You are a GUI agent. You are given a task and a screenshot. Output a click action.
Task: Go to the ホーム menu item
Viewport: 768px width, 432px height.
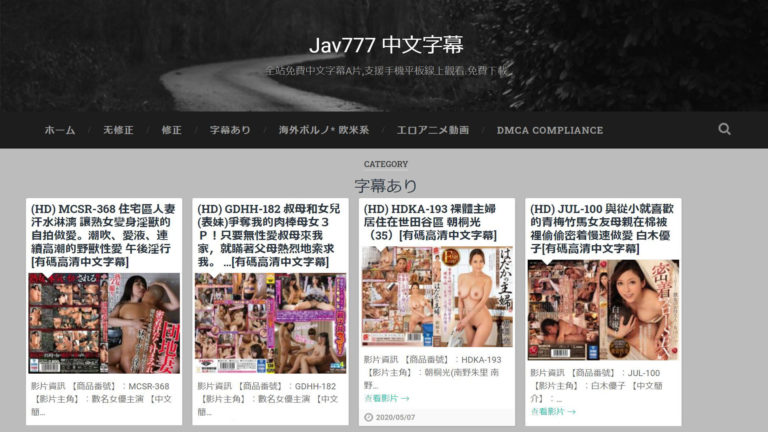point(60,130)
